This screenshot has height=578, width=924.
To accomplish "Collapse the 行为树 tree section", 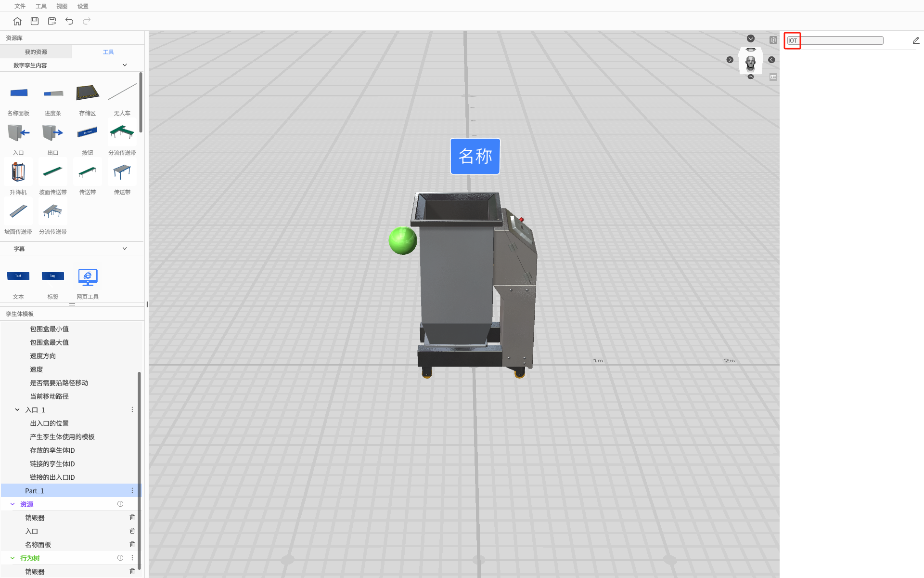I will pos(13,558).
